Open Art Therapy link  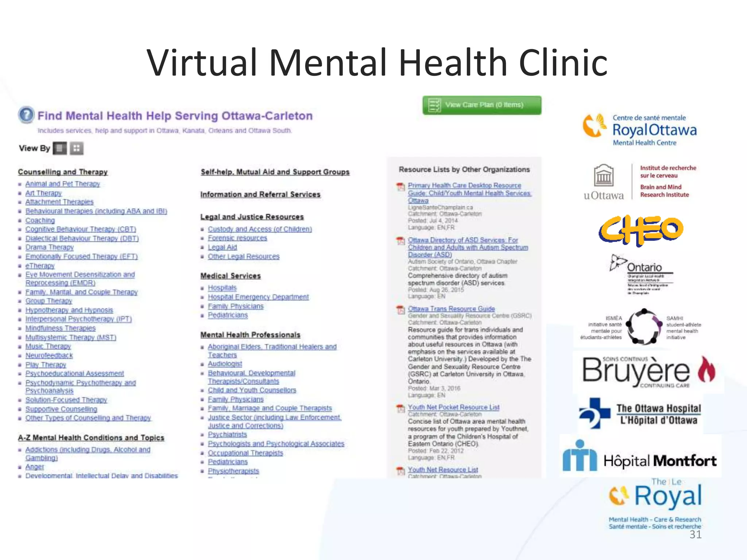[x=43, y=193]
